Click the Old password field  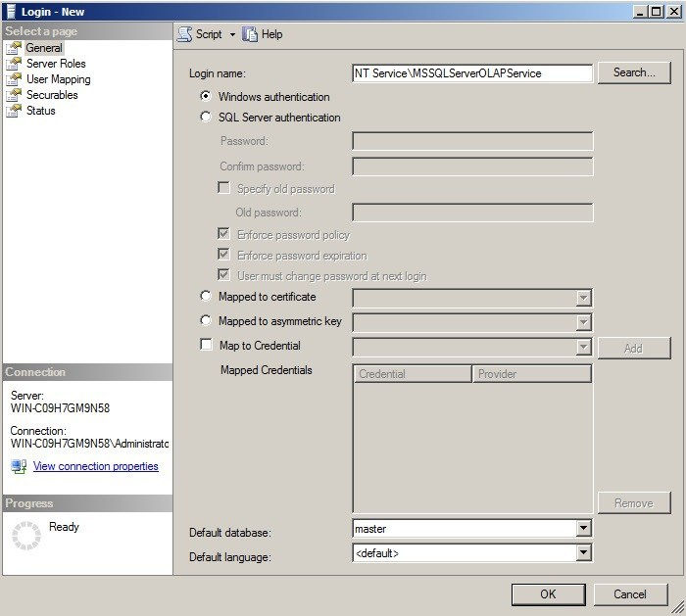[x=472, y=213]
